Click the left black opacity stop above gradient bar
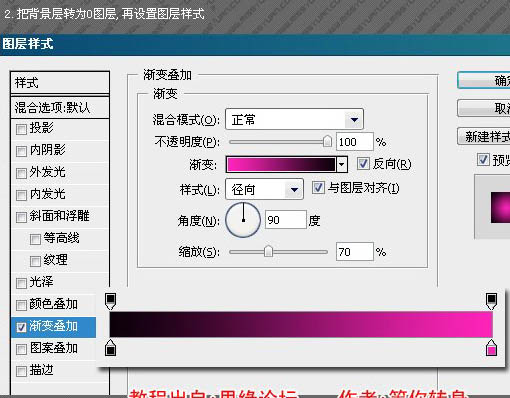The width and height of the screenshot is (510, 398). click(110, 301)
